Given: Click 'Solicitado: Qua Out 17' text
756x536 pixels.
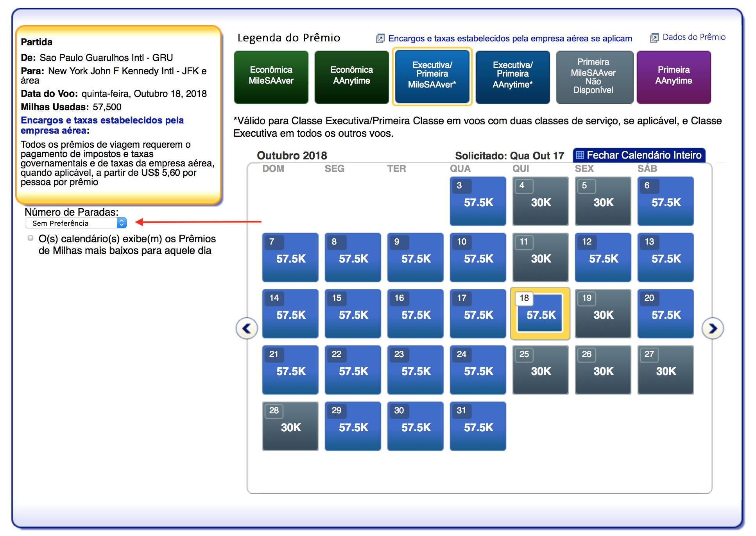Looking at the screenshot, I should click(x=509, y=156).
